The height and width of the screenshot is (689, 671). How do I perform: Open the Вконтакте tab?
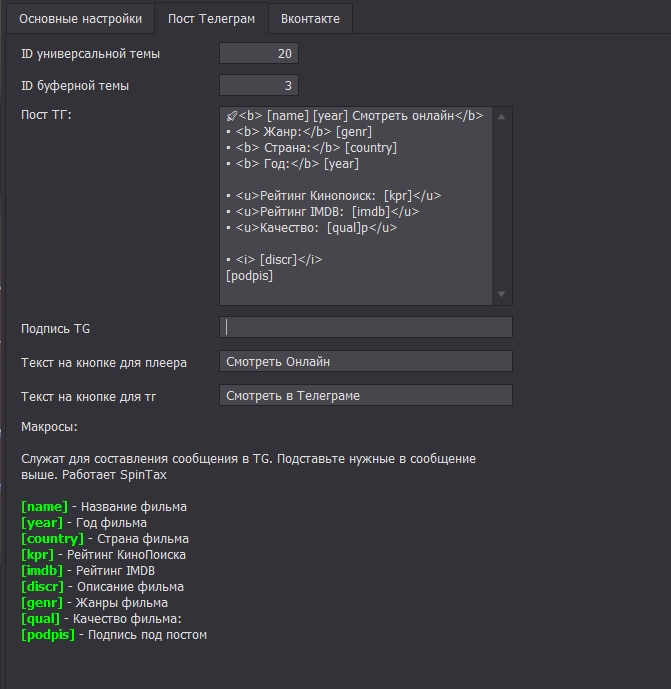click(310, 18)
